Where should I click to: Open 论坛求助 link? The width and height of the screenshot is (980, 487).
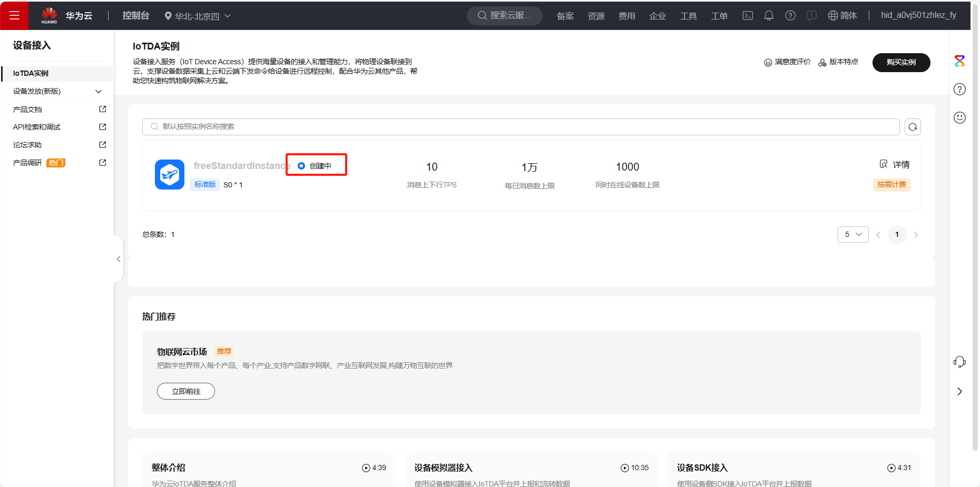point(27,145)
